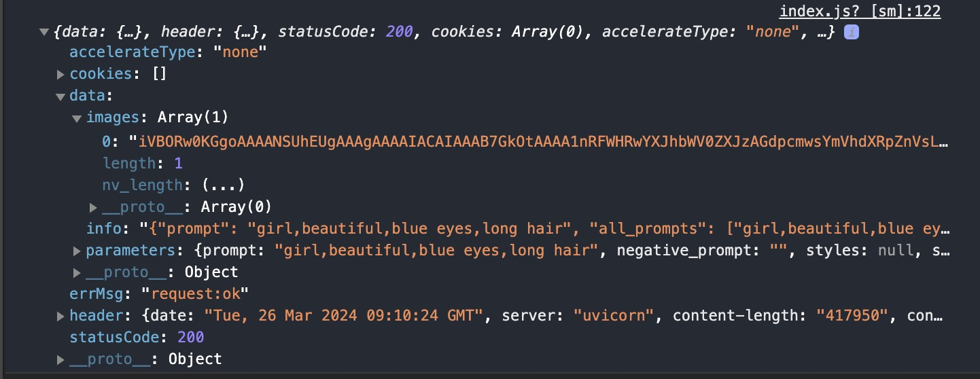Select the info JSON string value

(x=544, y=228)
